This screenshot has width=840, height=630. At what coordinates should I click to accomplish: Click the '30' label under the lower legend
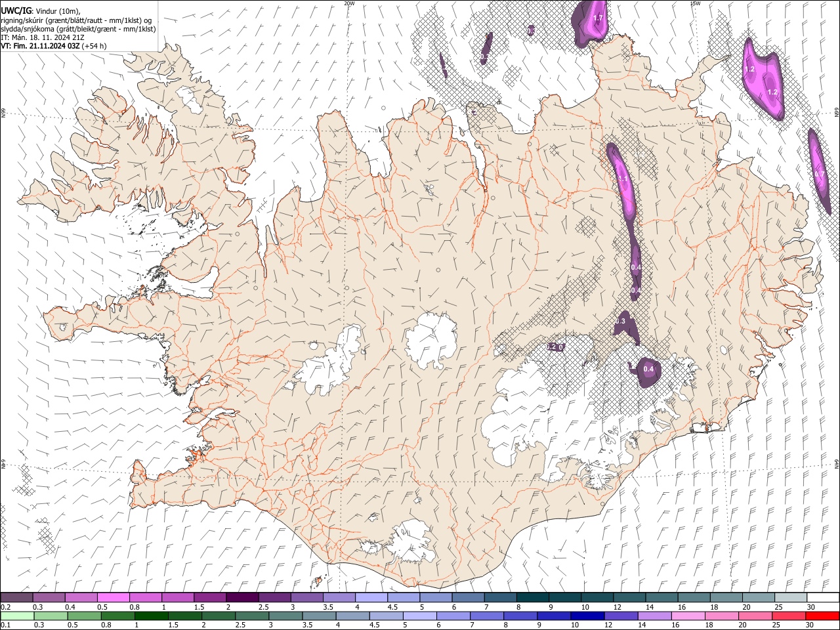tap(811, 625)
